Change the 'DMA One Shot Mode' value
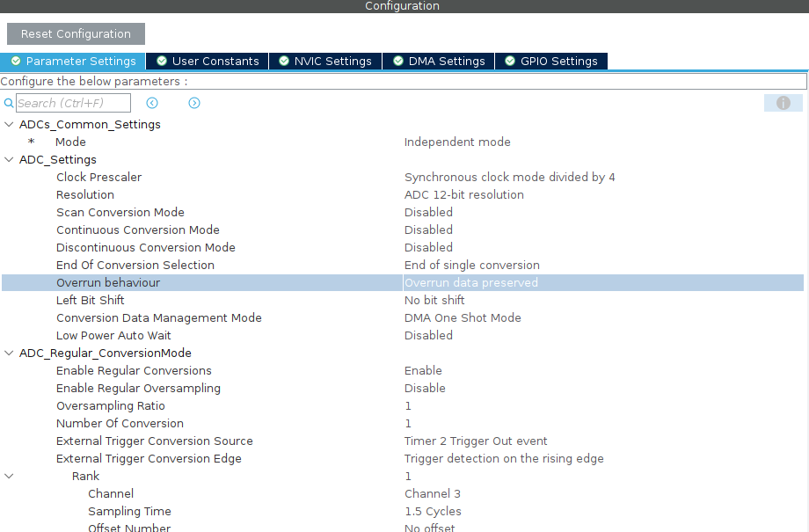 (463, 317)
